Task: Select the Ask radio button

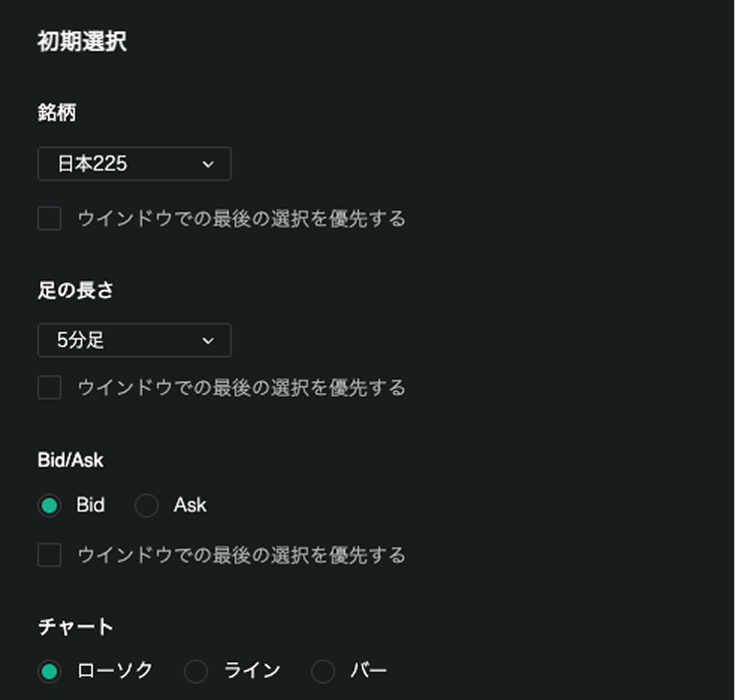Action: [147, 506]
